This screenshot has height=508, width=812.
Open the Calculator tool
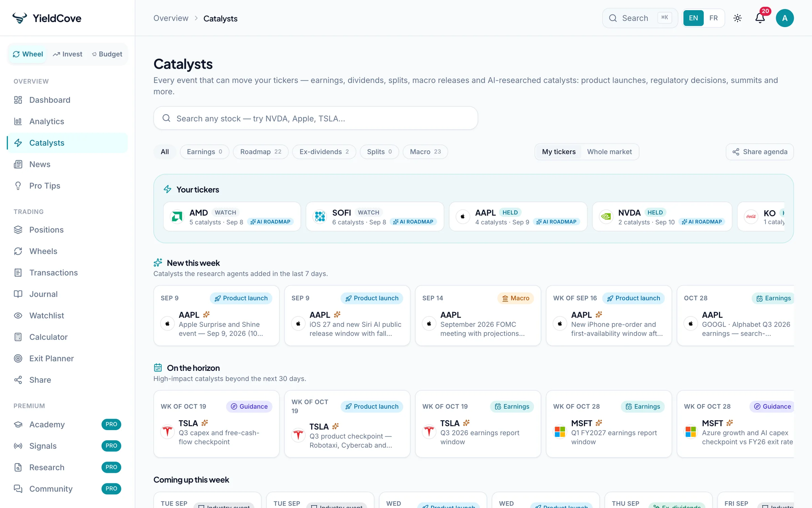pos(67,337)
